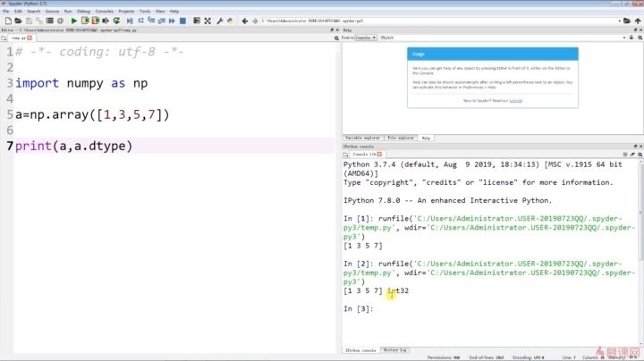
Task: Save the current file
Action: [x=29, y=21]
